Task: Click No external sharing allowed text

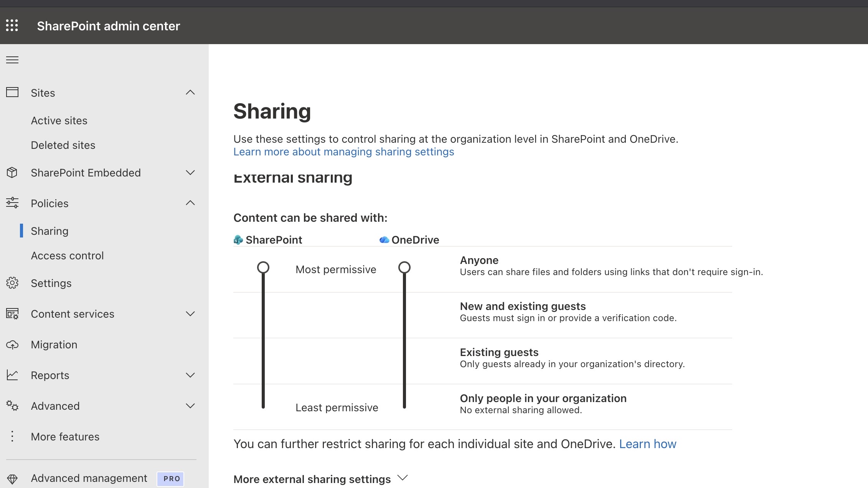Action: point(521,410)
